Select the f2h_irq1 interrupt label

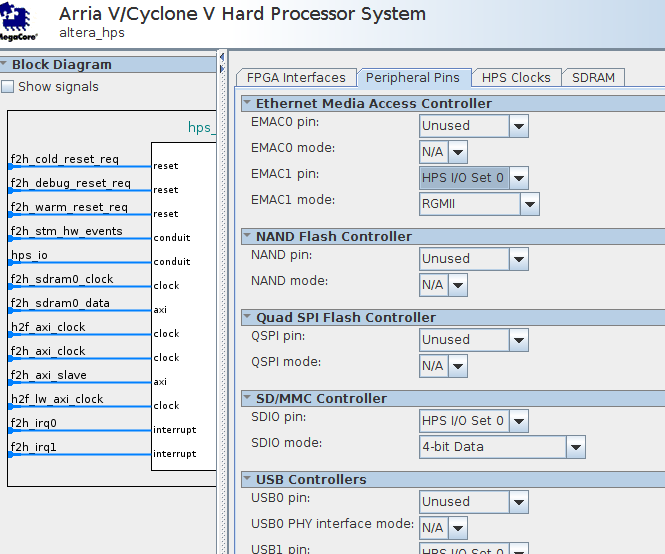(34, 447)
